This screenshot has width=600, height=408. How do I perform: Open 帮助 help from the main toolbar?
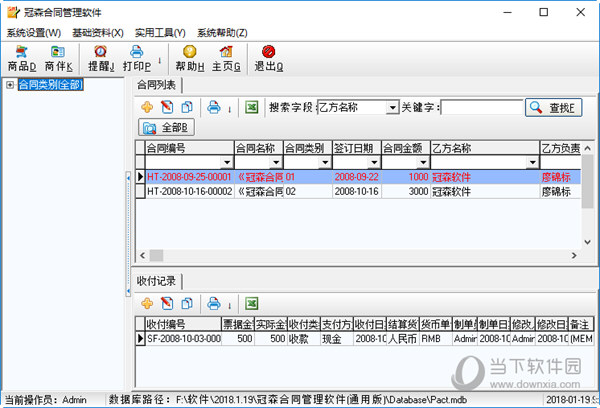coord(188,58)
